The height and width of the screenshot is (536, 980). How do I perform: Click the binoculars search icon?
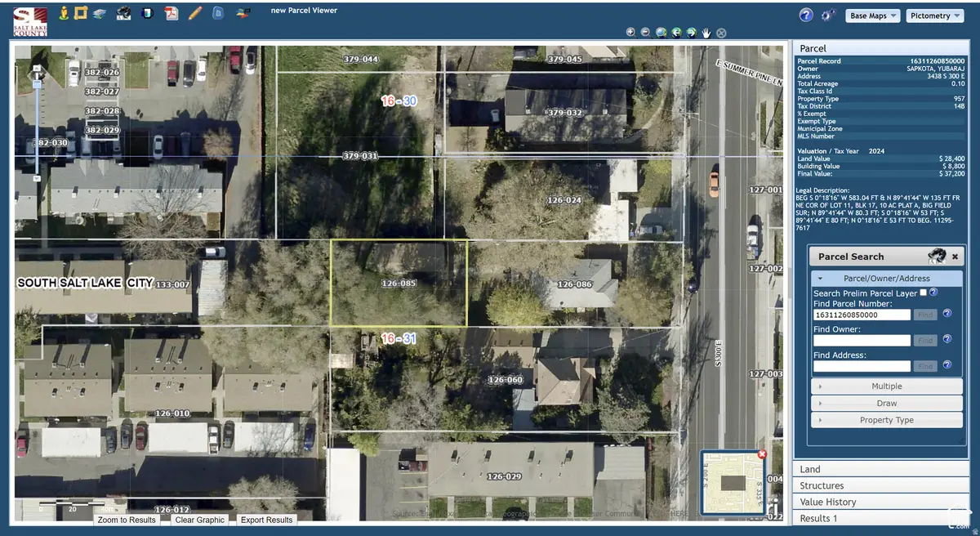124,12
